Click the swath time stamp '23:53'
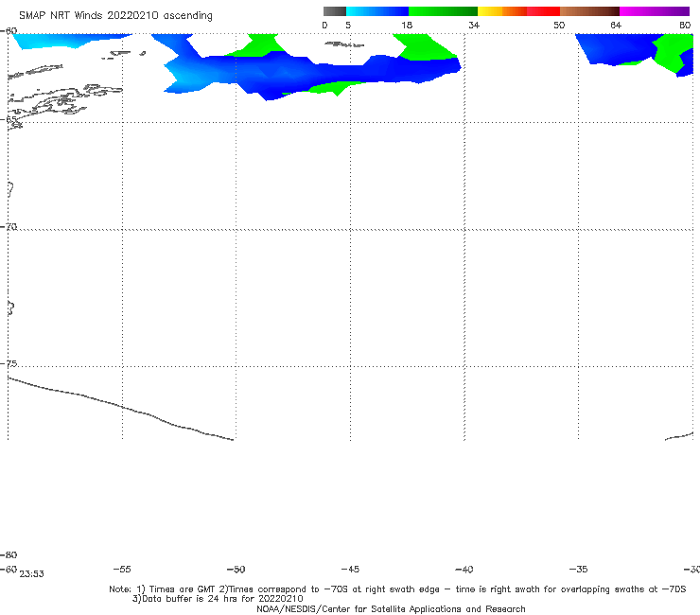The width and height of the screenshot is (700, 615). click(x=32, y=574)
